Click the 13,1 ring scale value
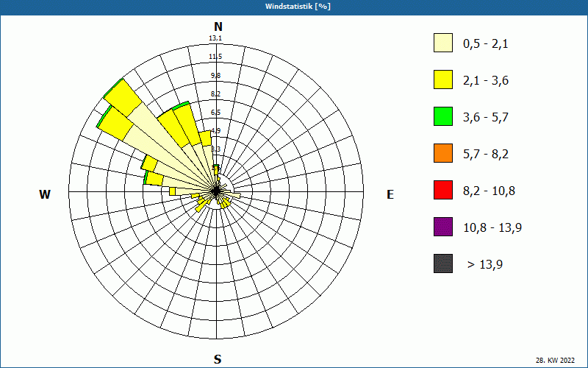Viewport: 588px width, 368px height. click(x=215, y=38)
